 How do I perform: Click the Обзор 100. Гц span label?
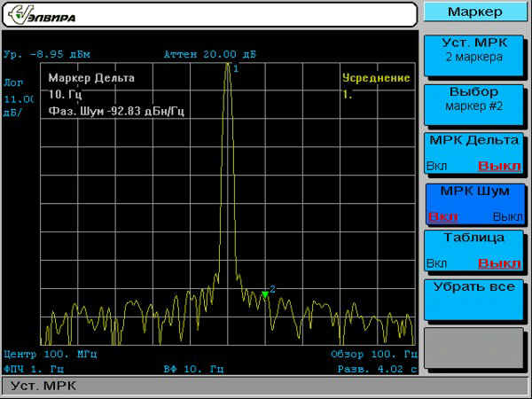[374, 355]
